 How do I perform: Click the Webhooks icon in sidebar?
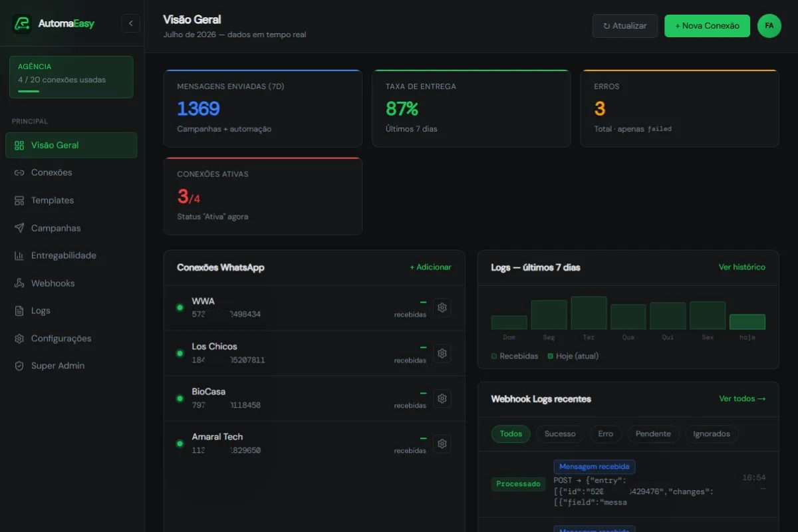coord(19,283)
